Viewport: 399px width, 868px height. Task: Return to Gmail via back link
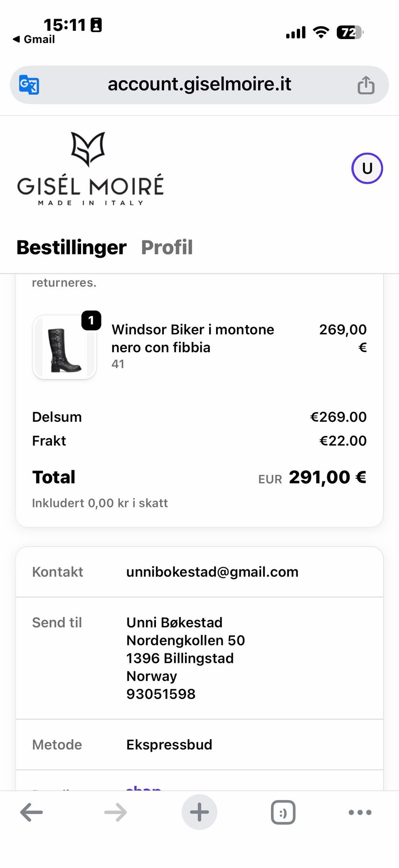pos(34,39)
